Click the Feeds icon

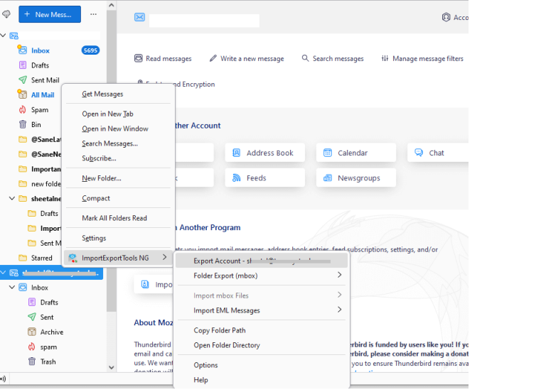click(236, 178)
